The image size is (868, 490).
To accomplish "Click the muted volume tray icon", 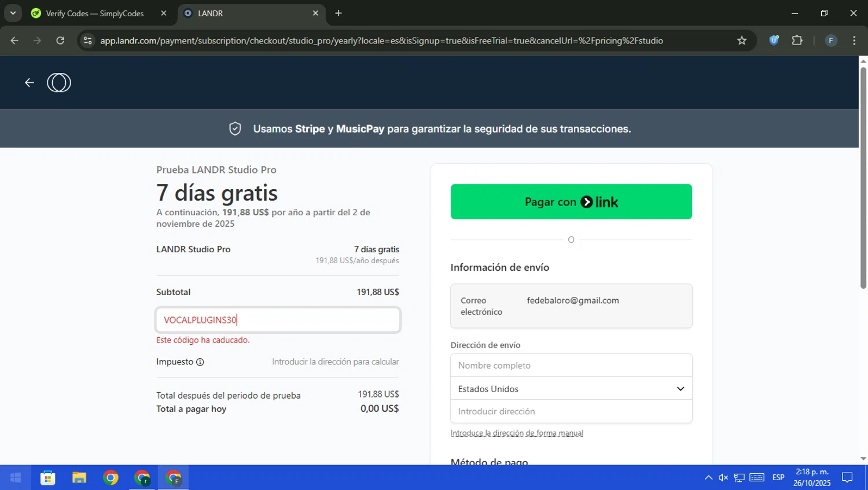I will coord(723,477).
